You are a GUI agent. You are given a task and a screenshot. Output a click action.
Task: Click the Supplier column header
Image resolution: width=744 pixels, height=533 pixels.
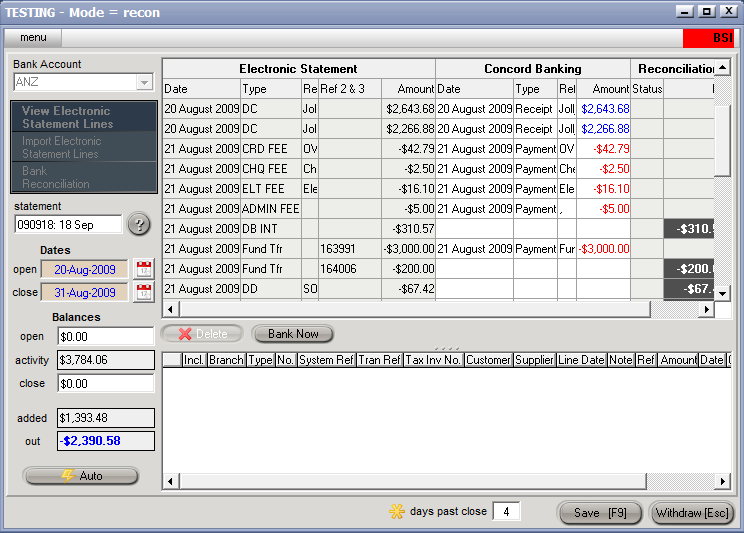(534, 360)
